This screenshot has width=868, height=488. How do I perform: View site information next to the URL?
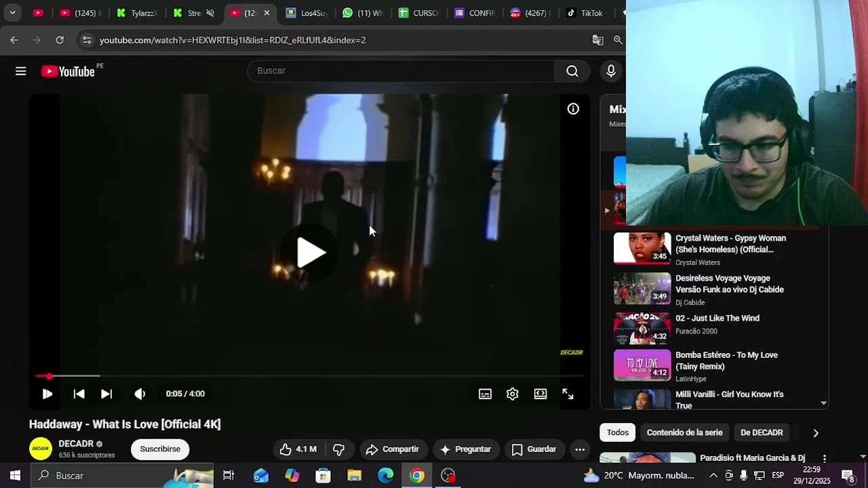point(86,40)
